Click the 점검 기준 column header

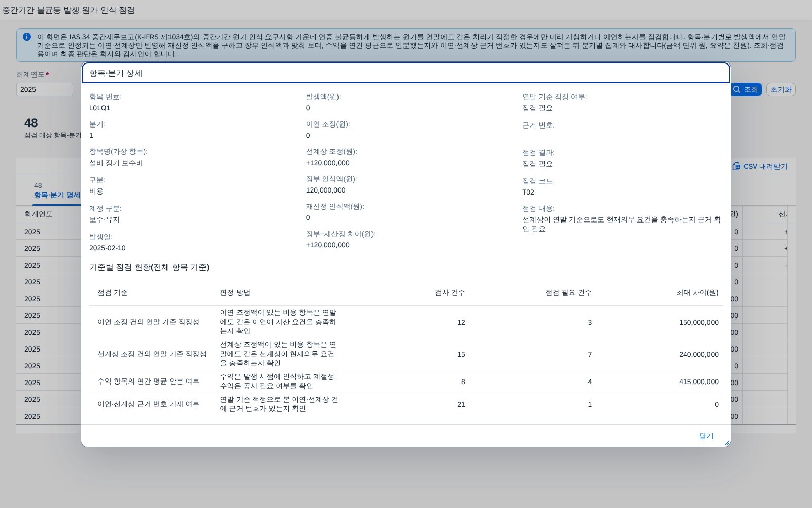[x=112, y=293]
